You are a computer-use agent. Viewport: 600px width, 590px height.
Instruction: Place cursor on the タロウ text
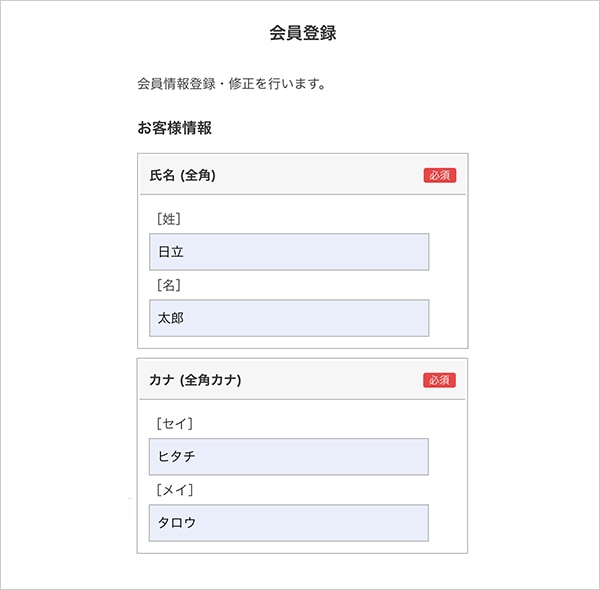177,523
